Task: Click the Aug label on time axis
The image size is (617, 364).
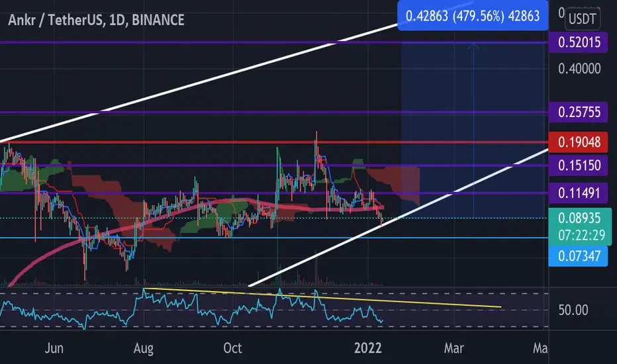Action: 143,348
